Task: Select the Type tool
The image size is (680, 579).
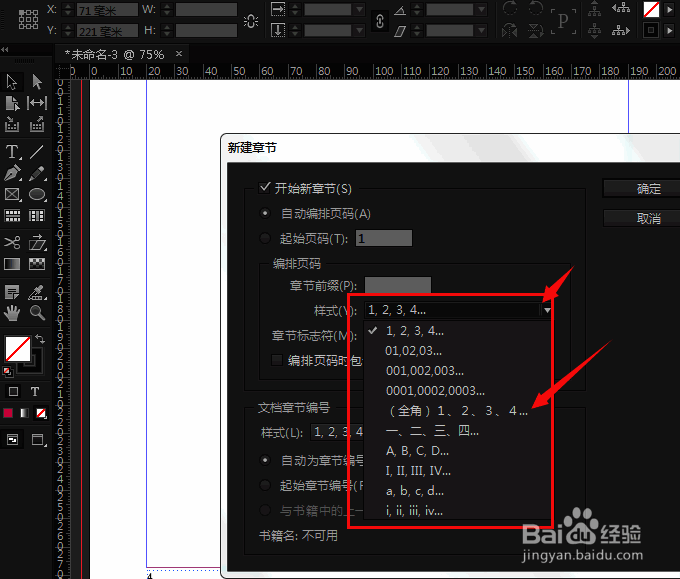Action: click(x=13, y=152)
